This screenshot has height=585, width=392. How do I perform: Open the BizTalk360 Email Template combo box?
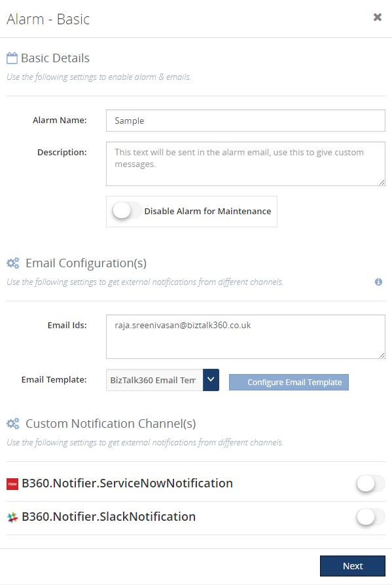coord(162,380)
